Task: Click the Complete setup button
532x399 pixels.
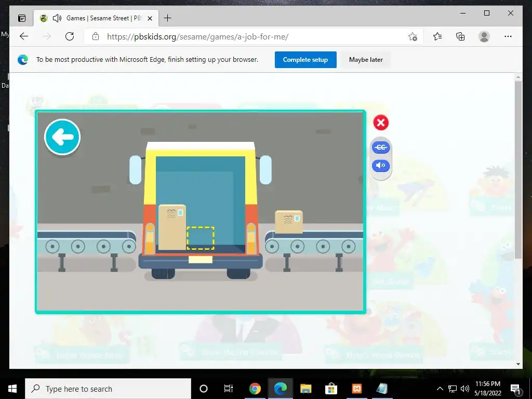Action: (x=305, y=60)
